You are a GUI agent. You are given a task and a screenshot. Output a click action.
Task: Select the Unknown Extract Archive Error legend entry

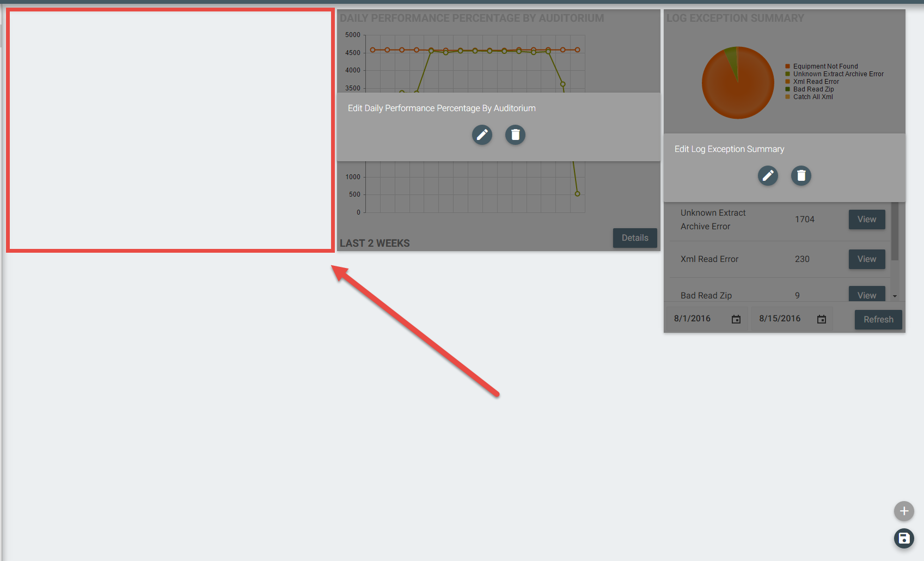coord(838,74)
